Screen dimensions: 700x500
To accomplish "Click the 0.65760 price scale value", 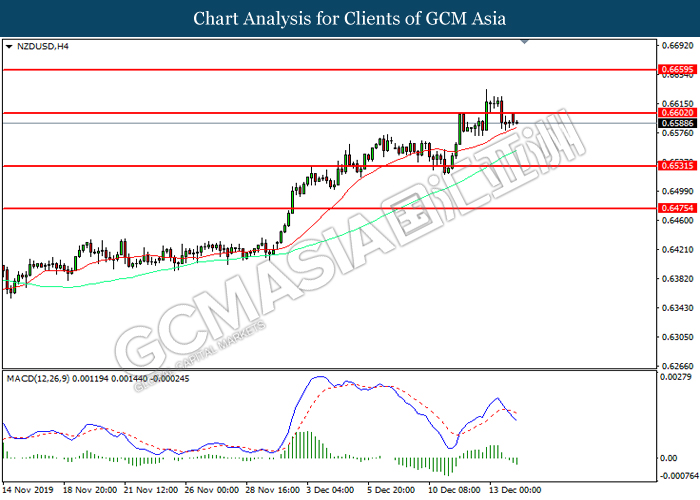I will point(678,133).
